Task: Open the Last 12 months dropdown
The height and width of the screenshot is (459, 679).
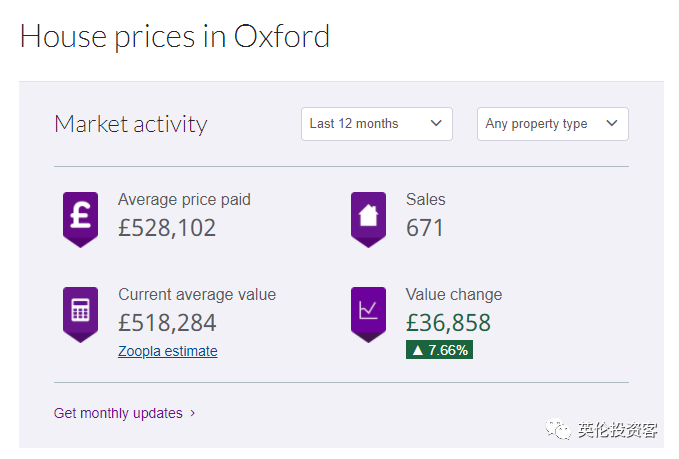Action: (x=376, y=124)
